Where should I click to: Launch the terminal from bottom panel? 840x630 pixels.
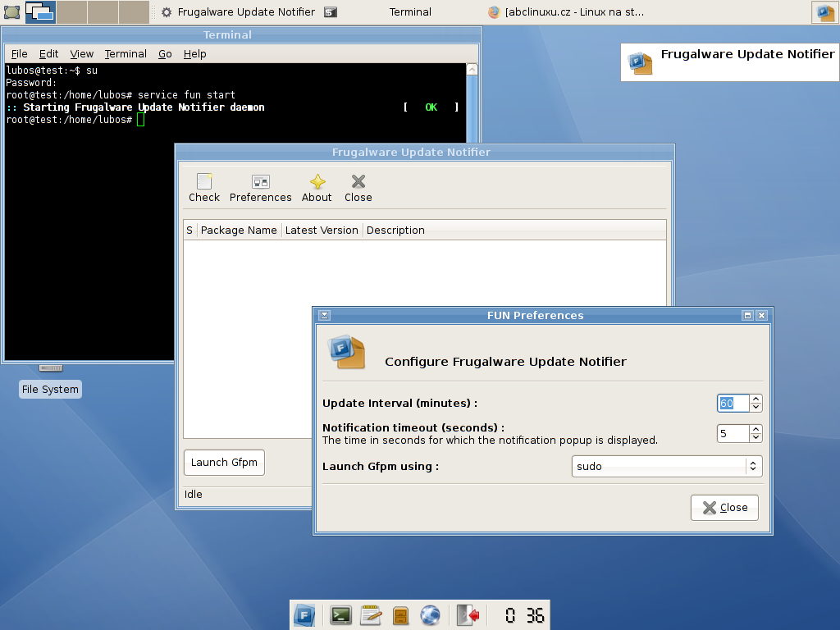pyautogui.click(x=340, y=615)
